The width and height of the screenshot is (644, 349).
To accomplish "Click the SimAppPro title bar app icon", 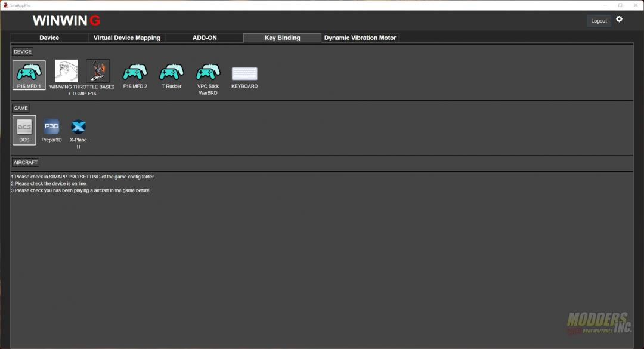I will [x=5, y=5].
